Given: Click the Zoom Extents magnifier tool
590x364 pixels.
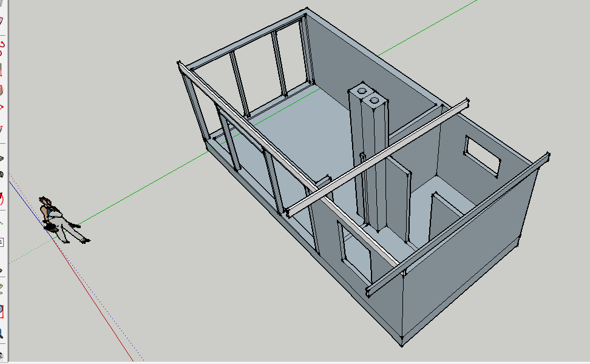Looking at the screenshot, I should point(2,333).
